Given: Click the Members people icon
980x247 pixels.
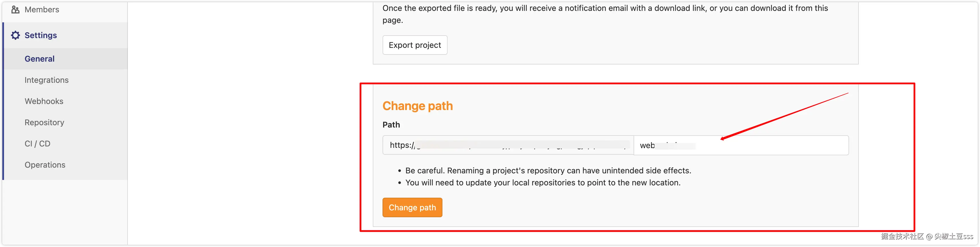Looking at the screenshot, I should [15, 9].
